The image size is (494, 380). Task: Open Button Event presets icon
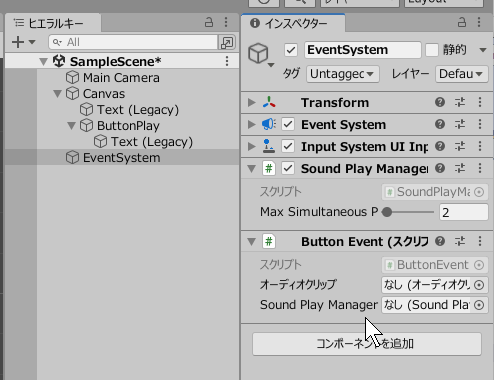tap(460, 241)
